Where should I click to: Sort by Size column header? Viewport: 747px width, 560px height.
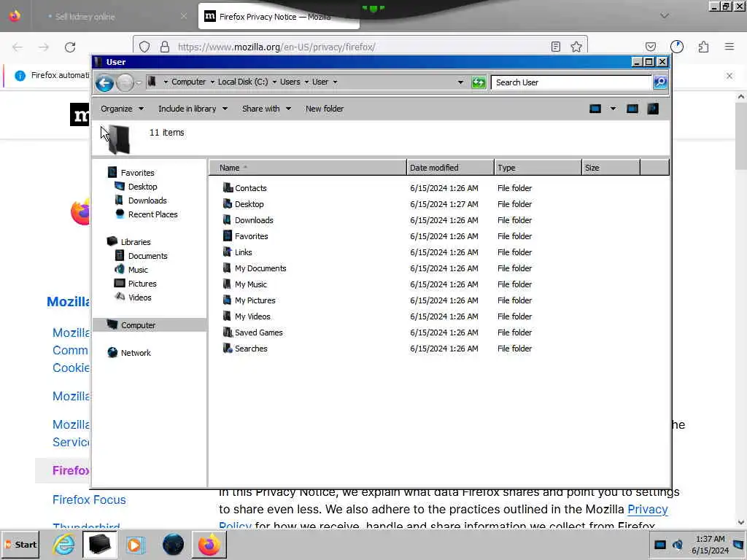click(611, 168)
